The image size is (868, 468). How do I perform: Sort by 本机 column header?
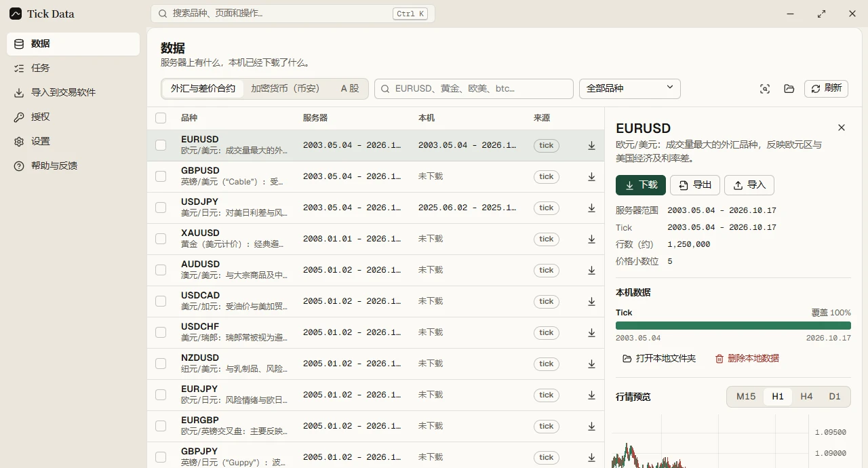click(x=427, y=118)
